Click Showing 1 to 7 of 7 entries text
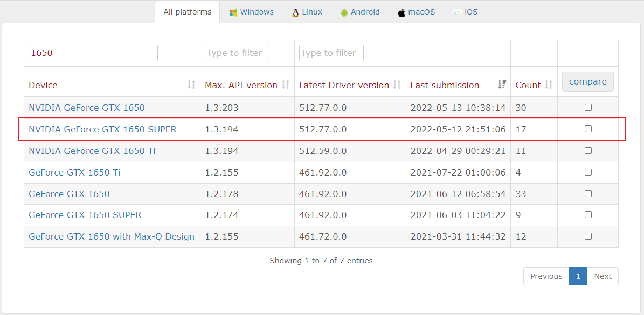The width and height of the screenshot is (644, 315). click(321, 261)
